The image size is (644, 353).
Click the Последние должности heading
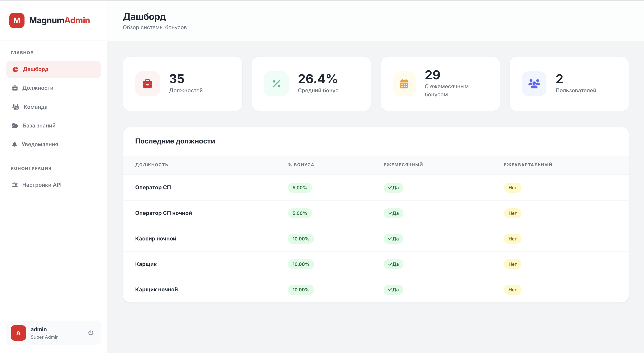175,141
